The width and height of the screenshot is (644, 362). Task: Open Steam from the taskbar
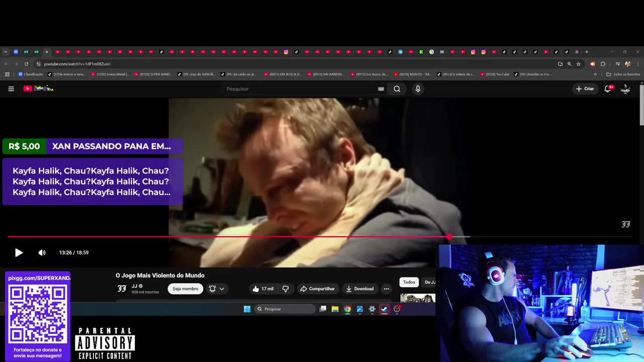point(384,309)
